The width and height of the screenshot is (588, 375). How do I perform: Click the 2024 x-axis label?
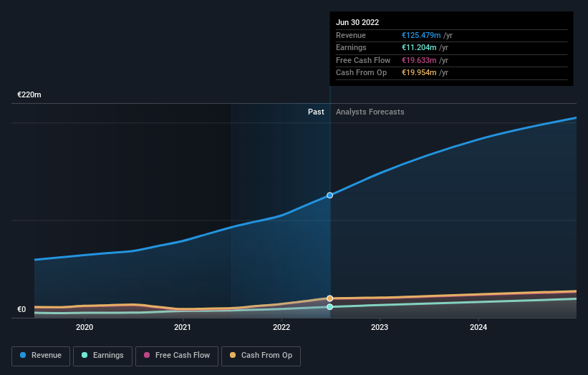478,327
